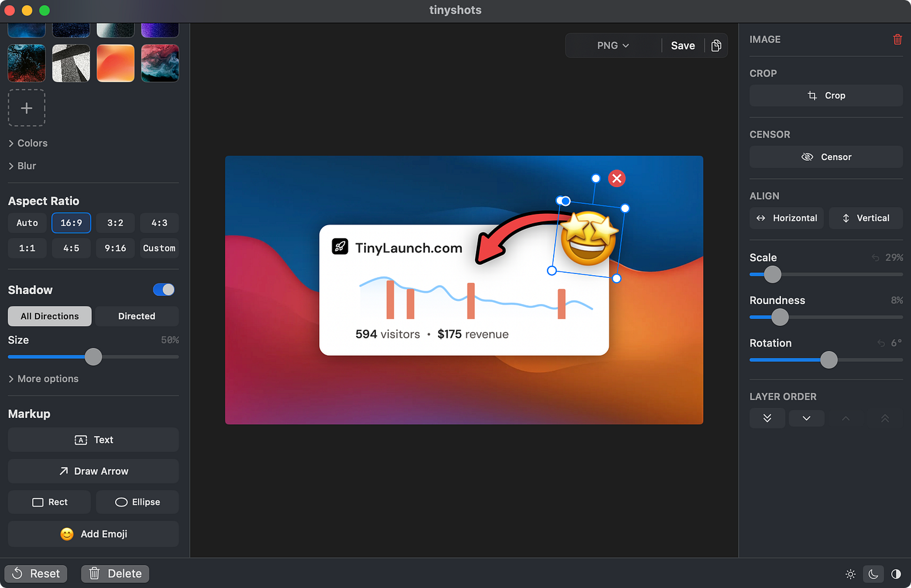Choose the Custom aspect ratio
Screen dimensions: 911x588
160,248
